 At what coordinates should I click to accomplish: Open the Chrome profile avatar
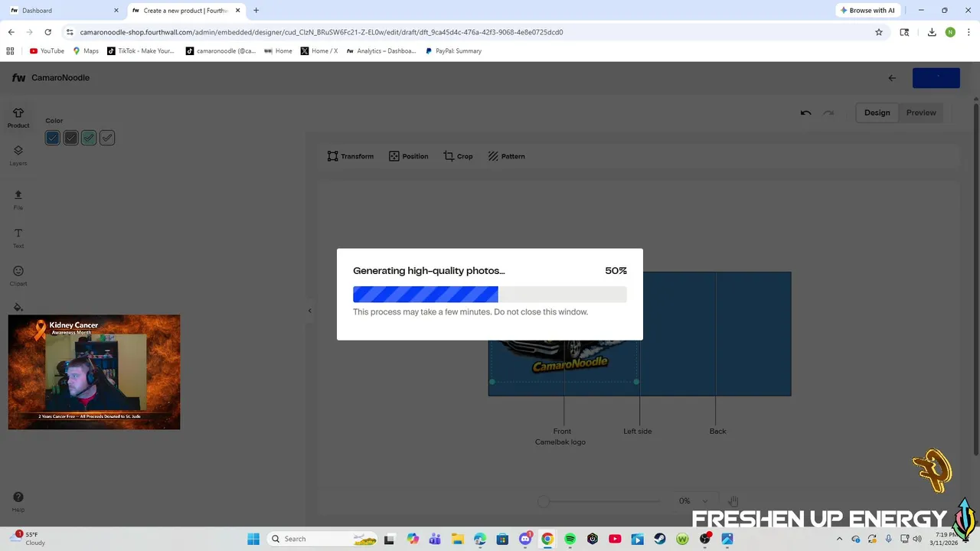tap(950, 32)
